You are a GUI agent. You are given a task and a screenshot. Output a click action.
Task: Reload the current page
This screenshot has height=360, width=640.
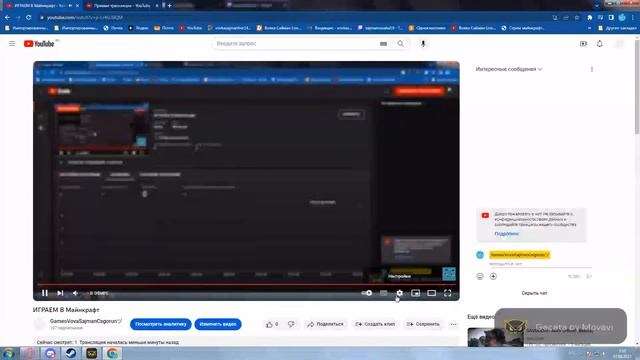(x=29, y=18)
